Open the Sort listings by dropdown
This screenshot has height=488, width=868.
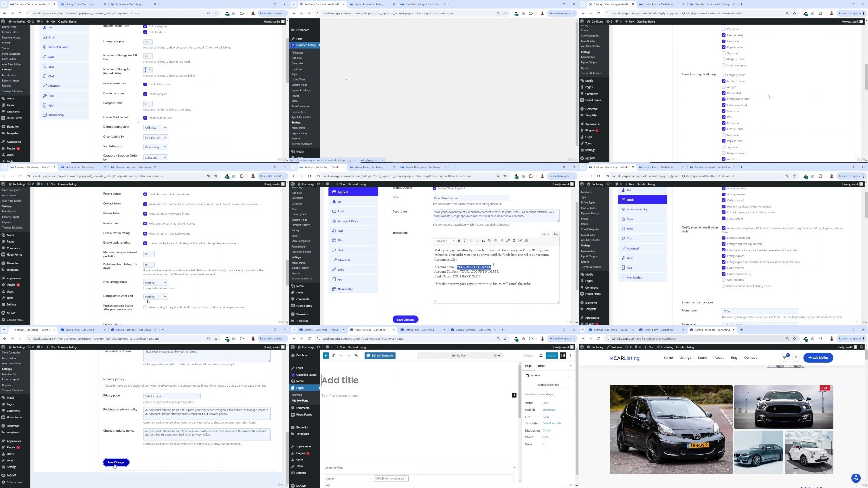pos(155,147)
